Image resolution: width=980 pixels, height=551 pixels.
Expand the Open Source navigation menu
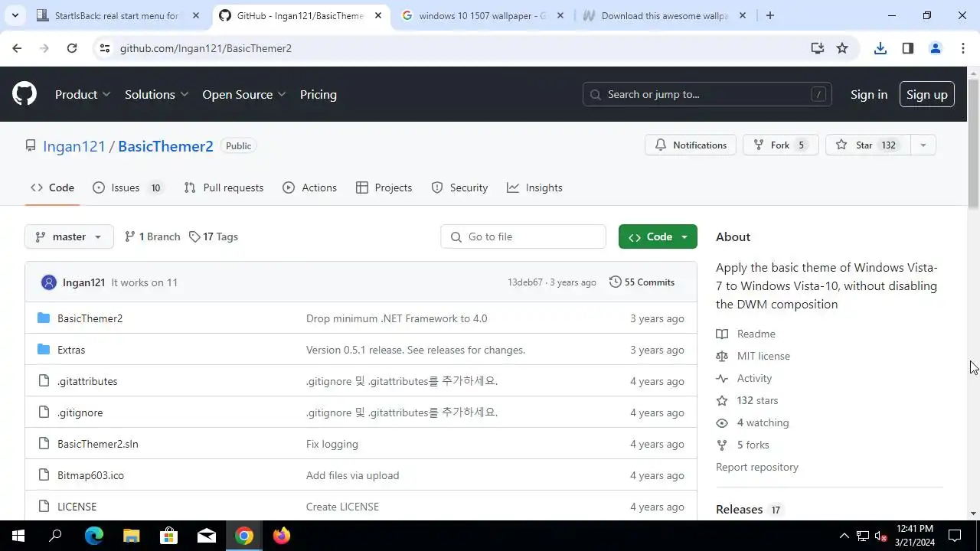[x=244, y=94]
